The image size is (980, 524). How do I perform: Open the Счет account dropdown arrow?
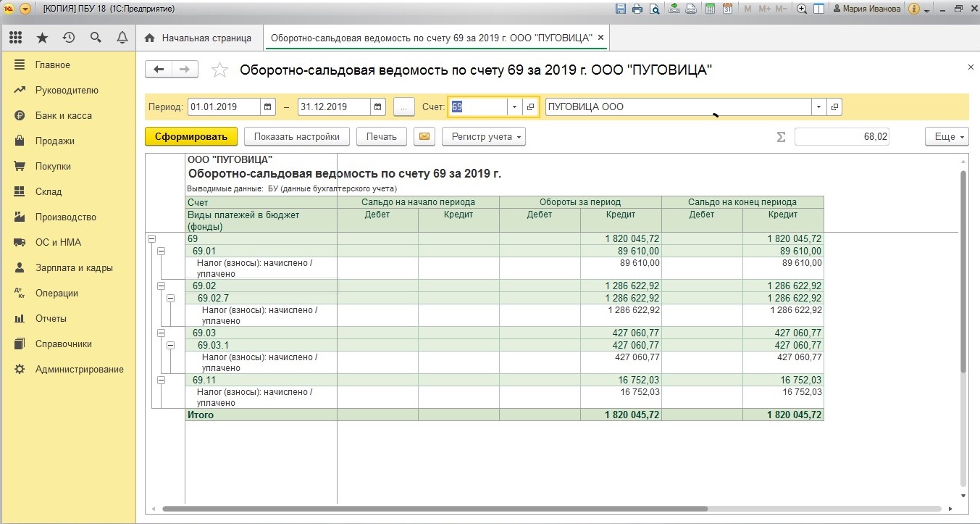point(514,107)
